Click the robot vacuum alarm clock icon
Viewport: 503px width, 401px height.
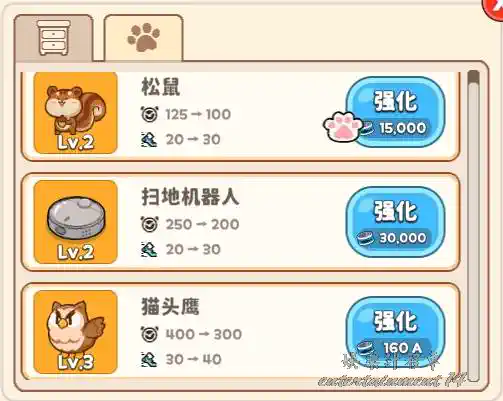click(x=149, y=224)
